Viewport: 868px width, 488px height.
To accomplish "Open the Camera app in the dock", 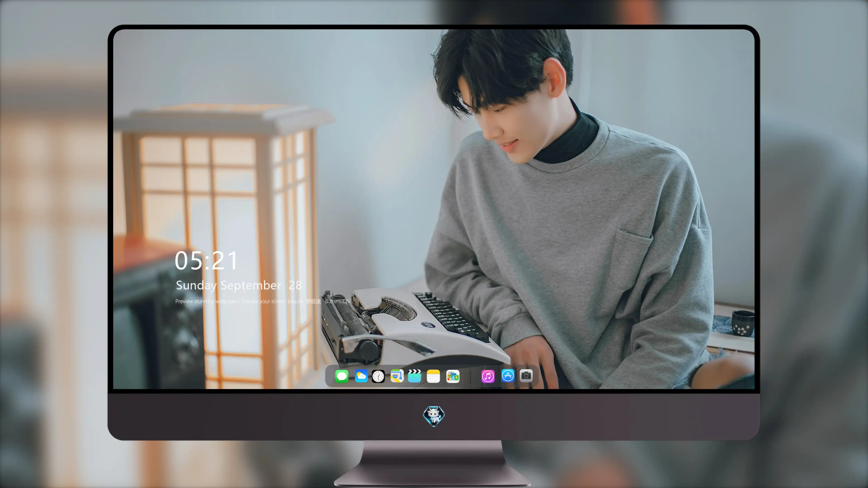I will tap(526, 375).
